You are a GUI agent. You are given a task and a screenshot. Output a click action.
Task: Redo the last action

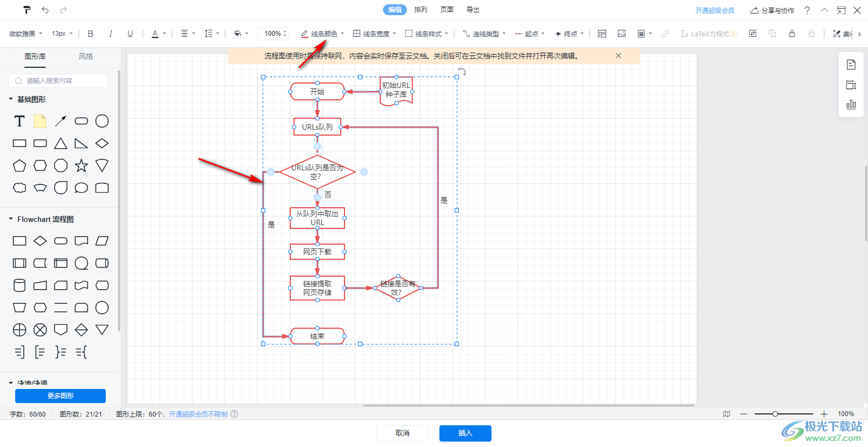[63, 10]
